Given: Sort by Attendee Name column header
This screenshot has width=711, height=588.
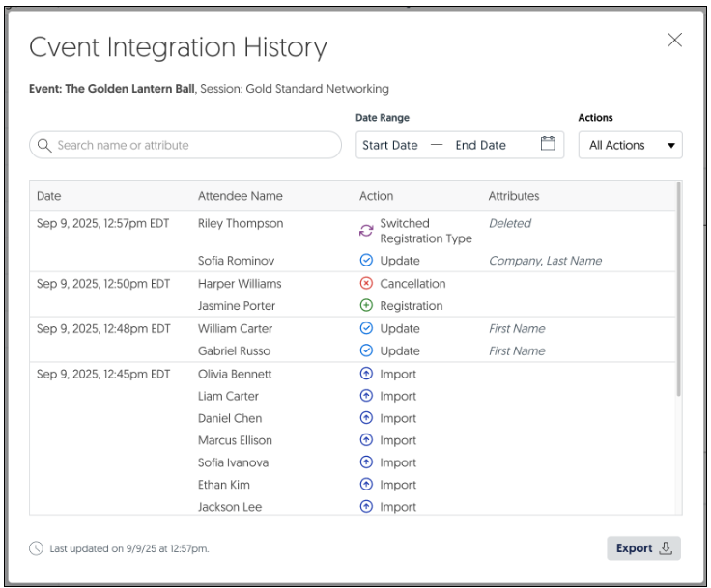Looking at the screenshot, I should pos(240,196).
